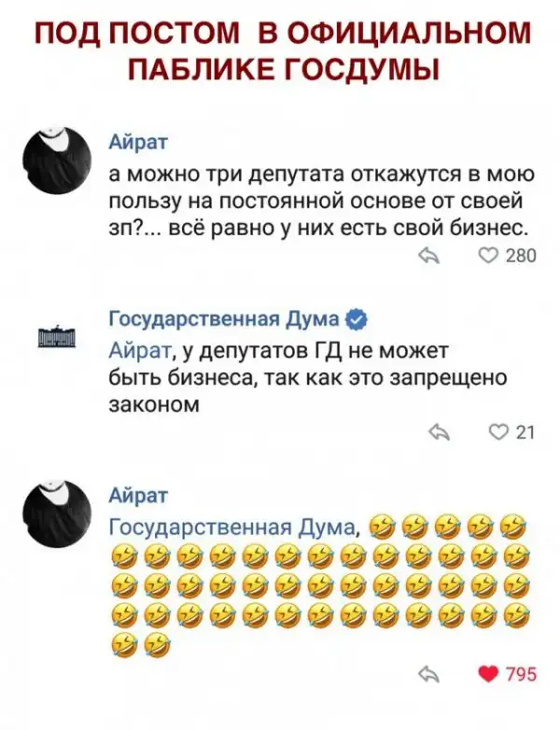Screen dimensions: 560x730
Task: Click the blue Айрат mention in the Дума reply
Action: point(138,352)
